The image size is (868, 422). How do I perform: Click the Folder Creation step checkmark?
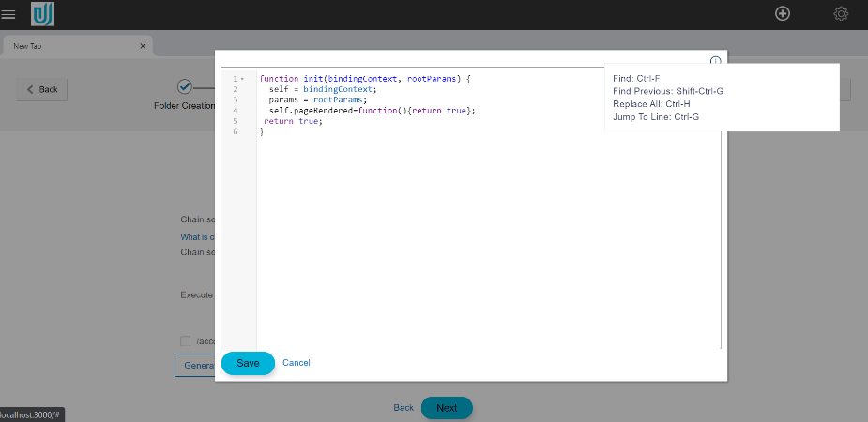(184, 87)
